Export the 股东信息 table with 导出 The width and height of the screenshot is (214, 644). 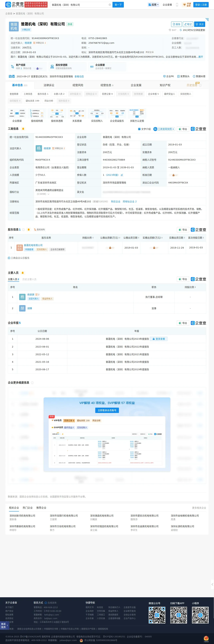point(183,230)
